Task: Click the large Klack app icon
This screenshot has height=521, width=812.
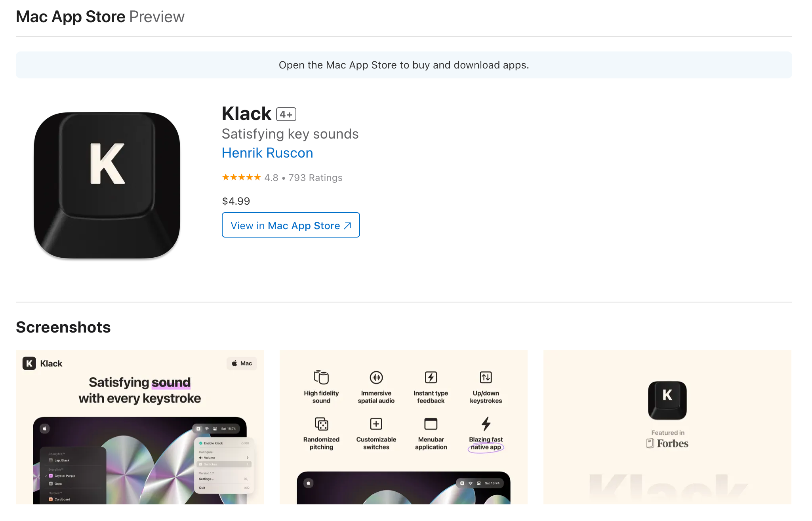Action: coord(107,185)
